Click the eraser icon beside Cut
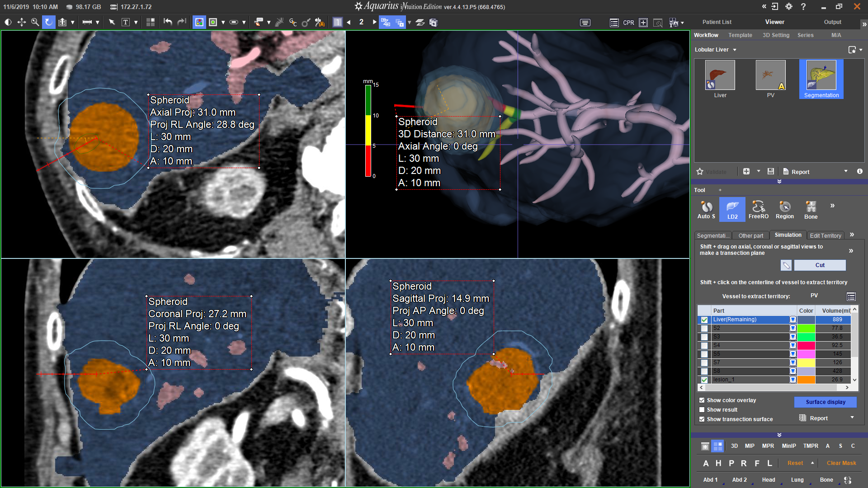Viewport: 868px width, 488px height. click(786, 265)
